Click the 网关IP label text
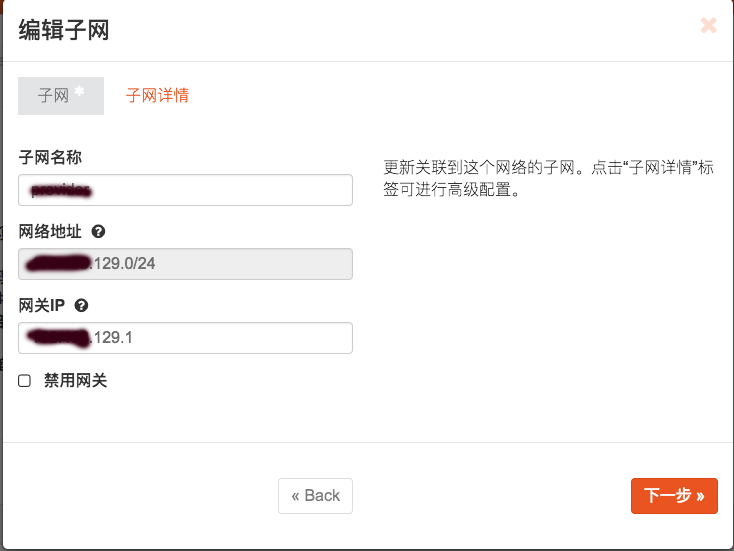This screenshot has width=734, height=551. tap(42, 305)
